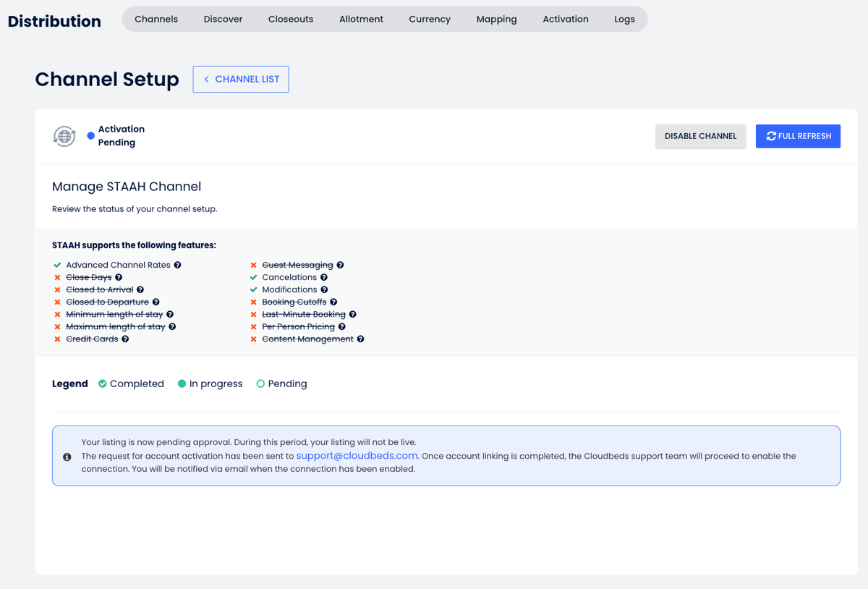The image size is (868, 589).
Task: Click help icon next to Advanced Channel Rates
Action: pos(177,266)
